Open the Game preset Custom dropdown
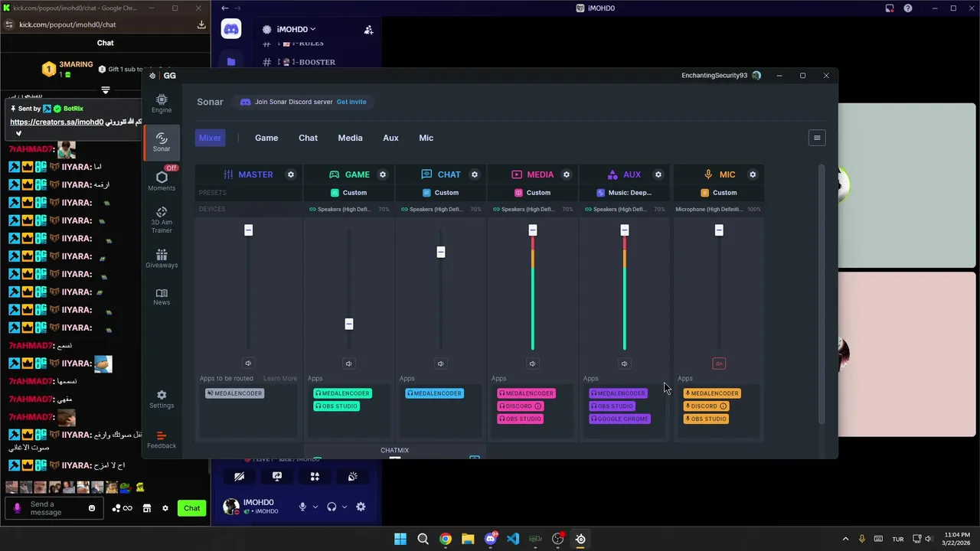980x551 pixels. pos(349,193)
